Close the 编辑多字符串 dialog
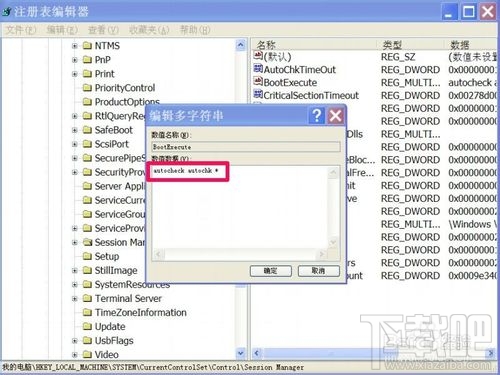Viewport: 500px width, 375px height. (335, 116)
